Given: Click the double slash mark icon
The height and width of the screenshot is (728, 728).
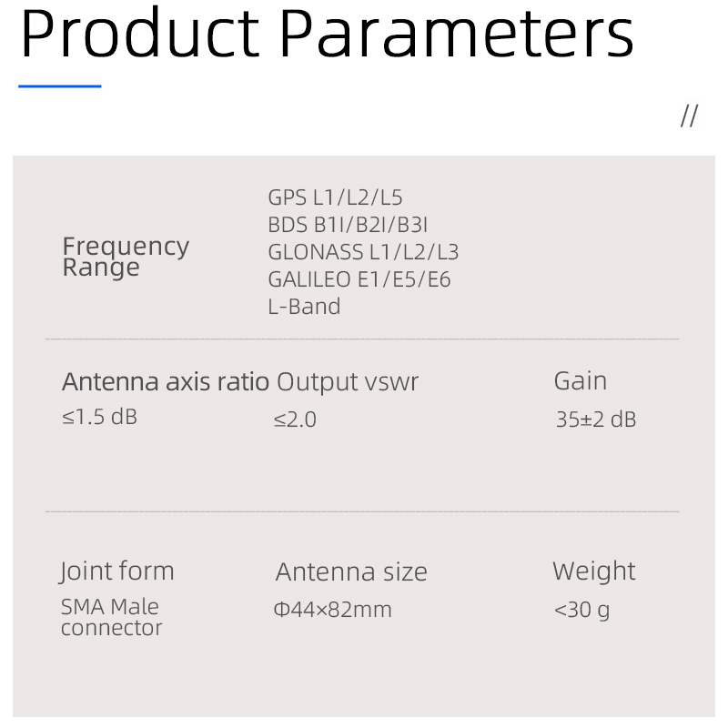Looking at the screenshot, I should 689,116.
